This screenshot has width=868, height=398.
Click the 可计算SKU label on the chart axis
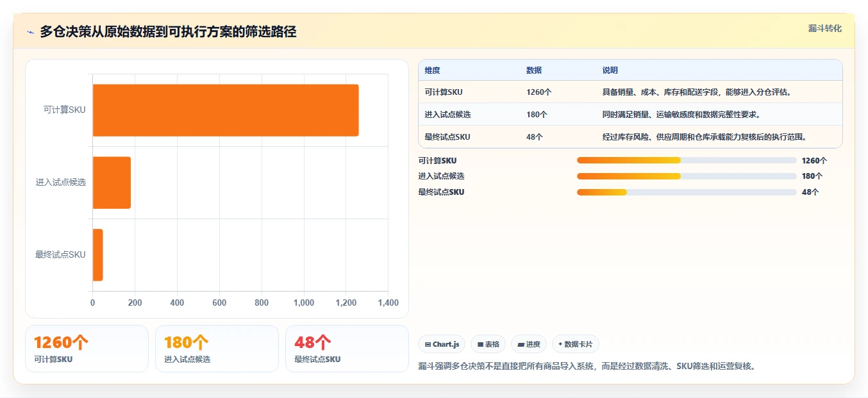[64, 110]
